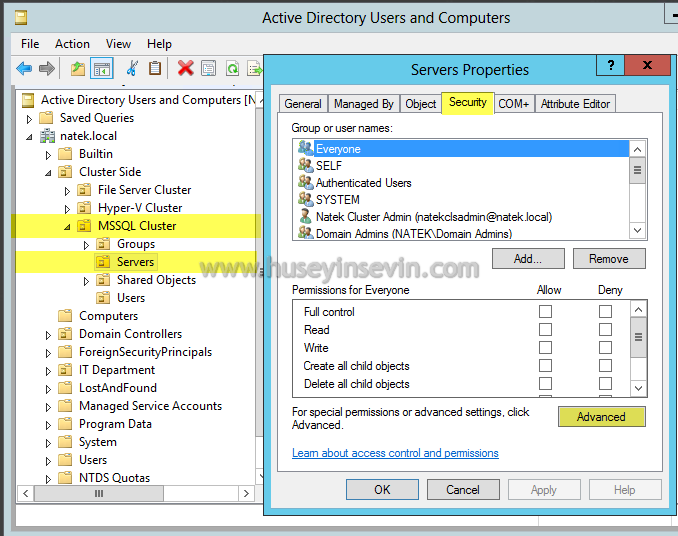Click the Up one level folder icon
678x536 pixels.
pos(78,68)
